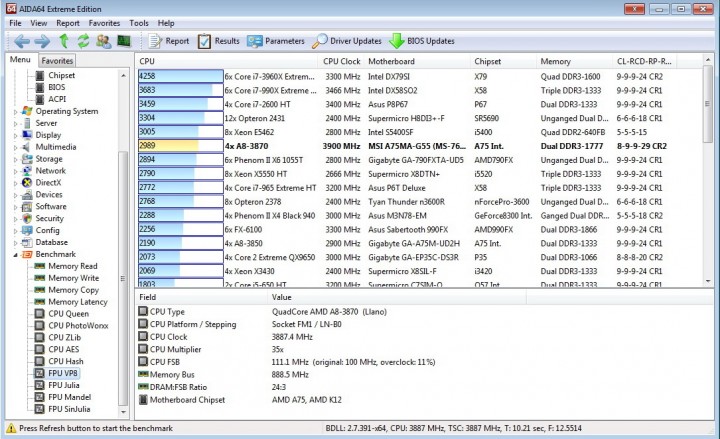Viewport: 720px width, 439px height.
Task: Sort results by the Motherboard column header
Action: pos(416,61)
